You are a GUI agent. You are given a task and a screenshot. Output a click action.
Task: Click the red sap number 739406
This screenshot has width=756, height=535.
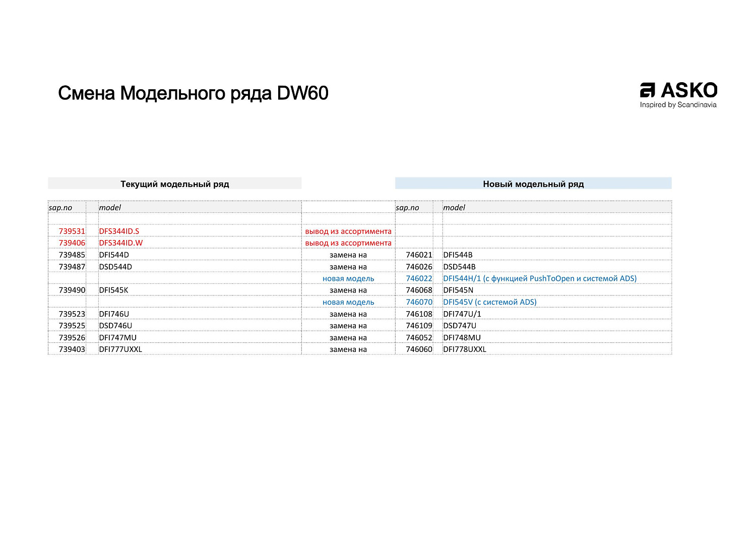click(x=72, y=243)
